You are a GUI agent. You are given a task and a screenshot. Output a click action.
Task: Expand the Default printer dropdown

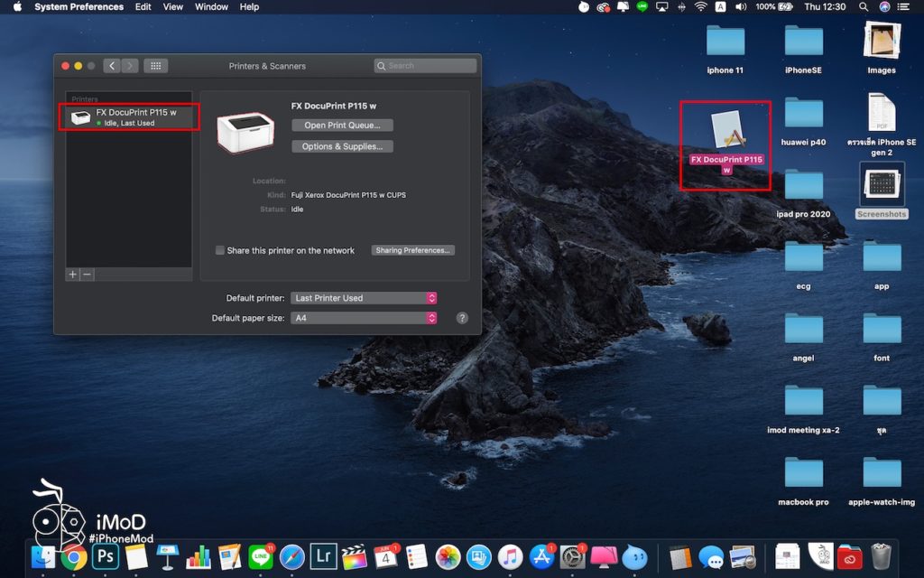(364, 298)
